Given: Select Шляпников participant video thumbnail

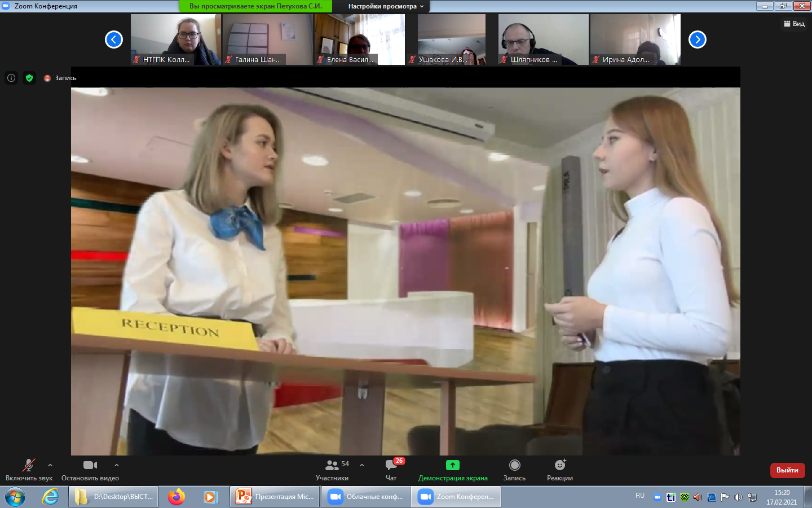Looking at the screenshot, I should click(x=544, y=40).
